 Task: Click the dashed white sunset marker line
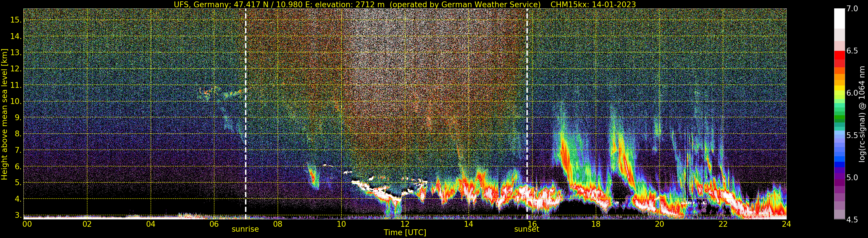[527, 114]
